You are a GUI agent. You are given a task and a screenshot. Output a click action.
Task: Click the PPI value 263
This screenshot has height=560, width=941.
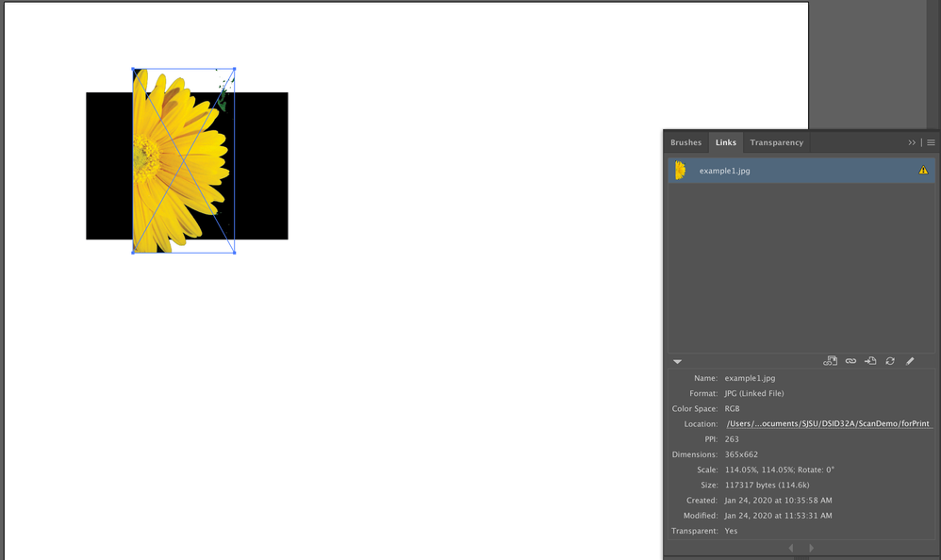click(x=732, y=439)
